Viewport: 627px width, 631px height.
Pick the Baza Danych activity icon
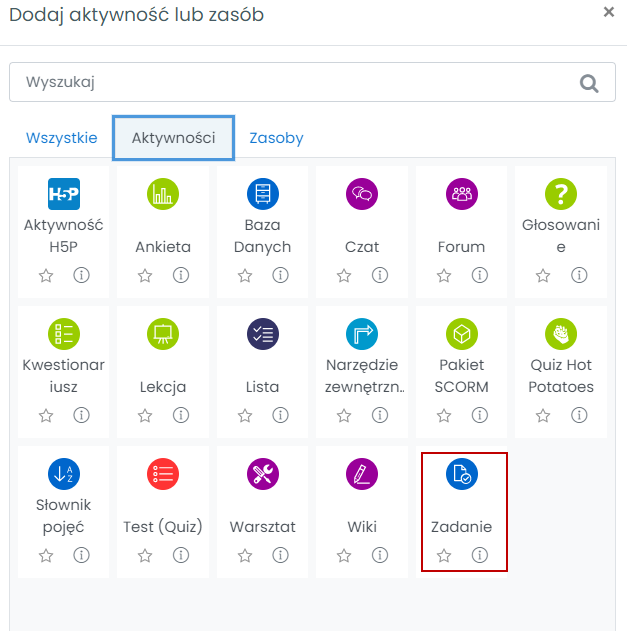[x=263, y=194]
